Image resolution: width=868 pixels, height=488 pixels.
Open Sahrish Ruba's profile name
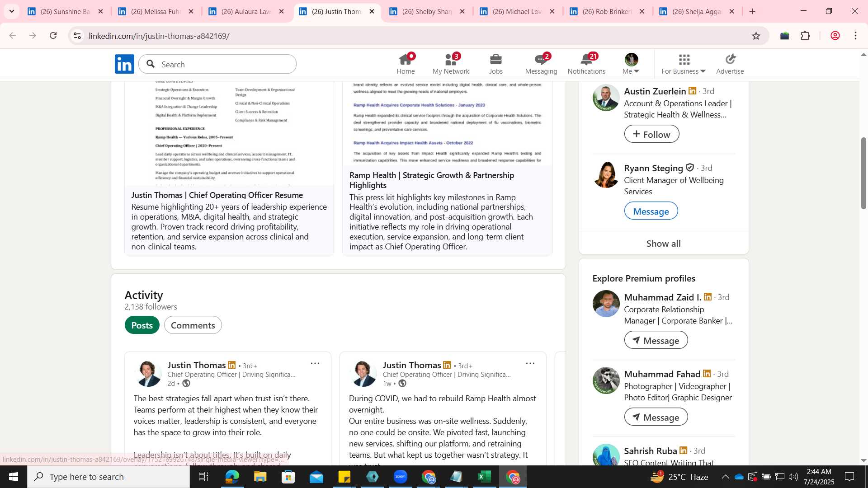[x=651, y=451]
